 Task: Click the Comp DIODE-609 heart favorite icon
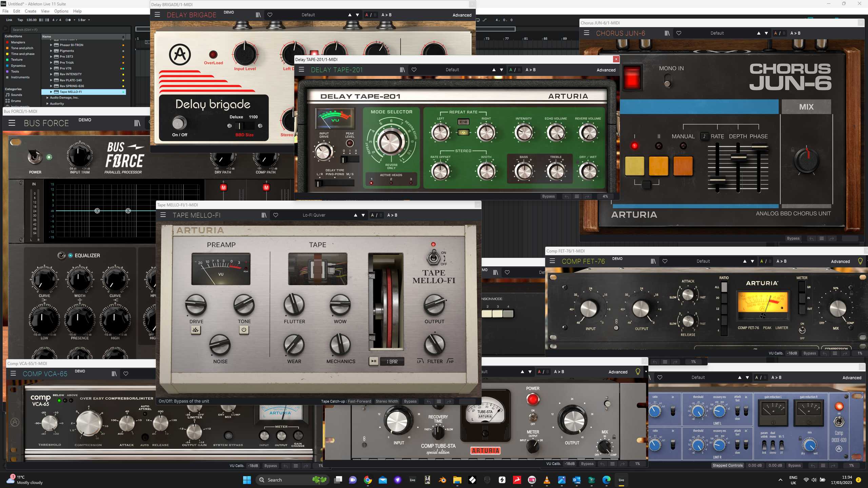pyautogui.click(x=660, y=377)
